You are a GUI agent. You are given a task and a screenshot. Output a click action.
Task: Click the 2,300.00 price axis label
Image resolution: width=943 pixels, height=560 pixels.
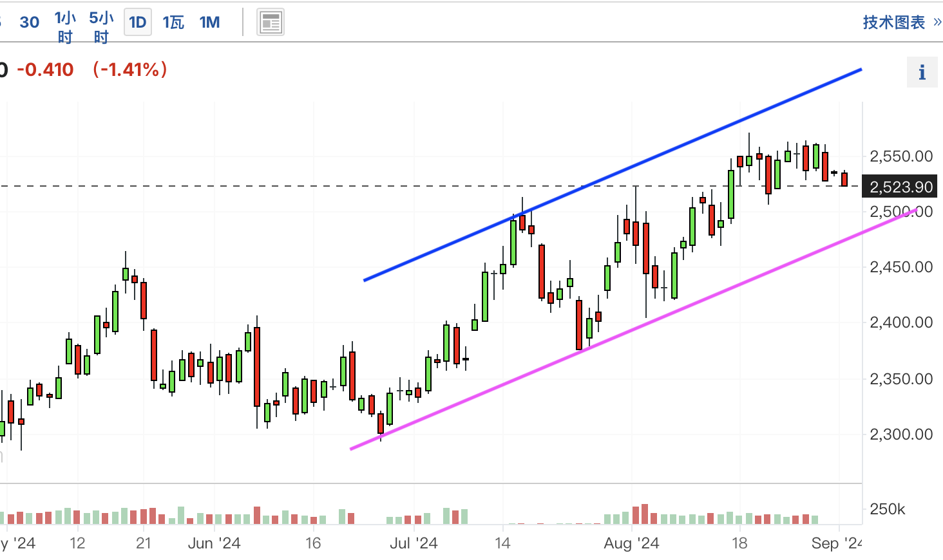click(x=901, y=434)
